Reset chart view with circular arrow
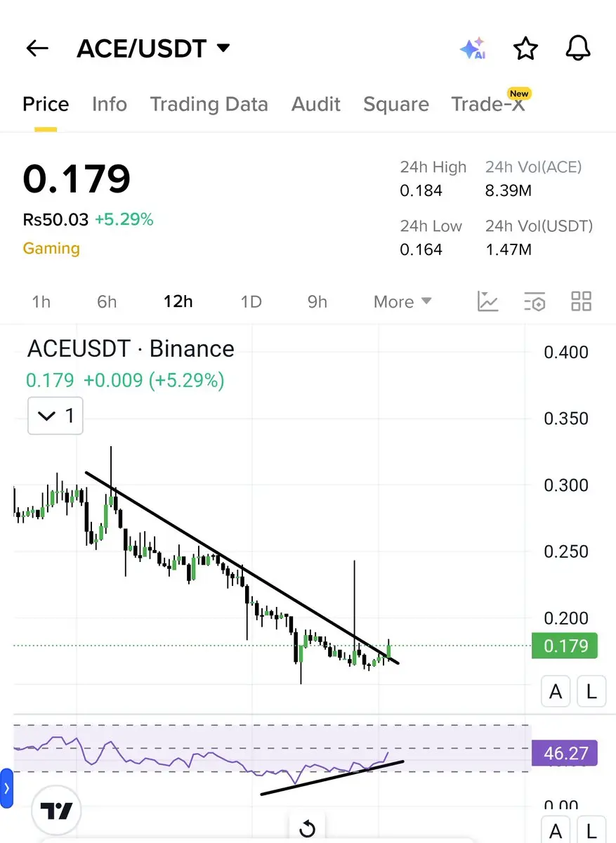Screen dimensions: 616x843 307,830
